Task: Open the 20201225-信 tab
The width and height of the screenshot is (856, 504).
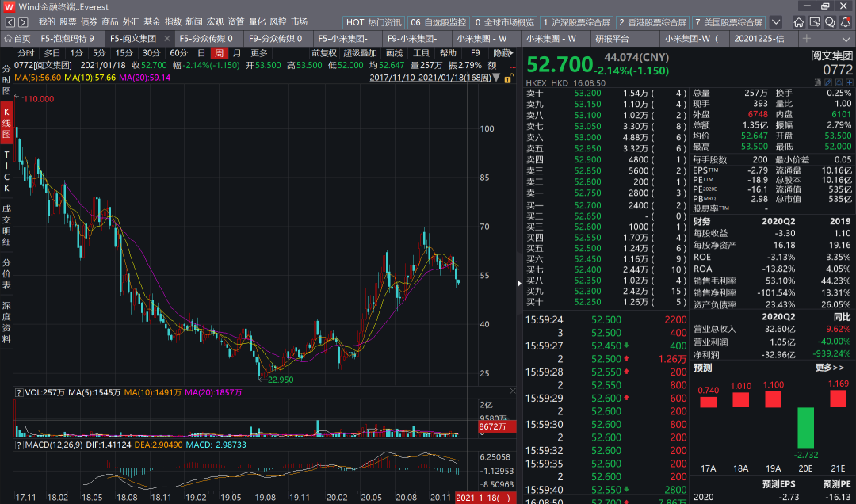Action: pyautogui.click(x=759, y=39)
